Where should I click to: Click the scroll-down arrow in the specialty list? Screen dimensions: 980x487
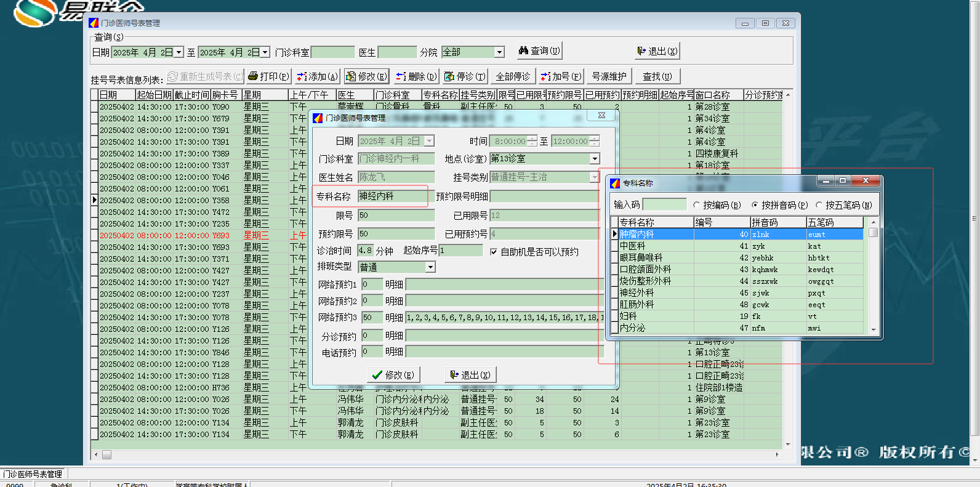[x=873, y=329]
